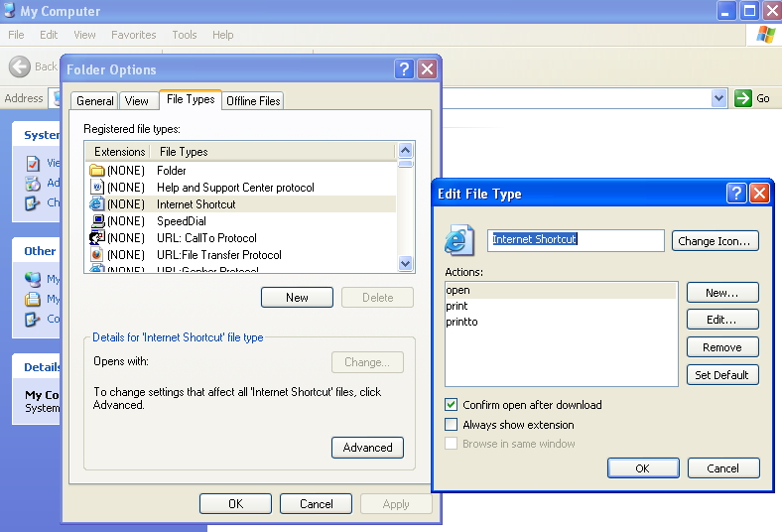Viewport: 782px width, 532px height.
Task: Click the first System Tasks sidebar icon
Action: [x=33, y=163]
